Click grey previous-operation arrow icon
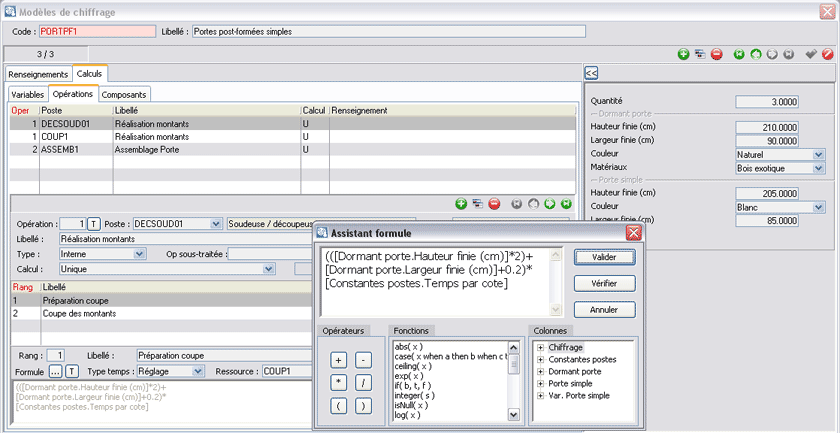 pyautogui.click(x=534, y=204)
